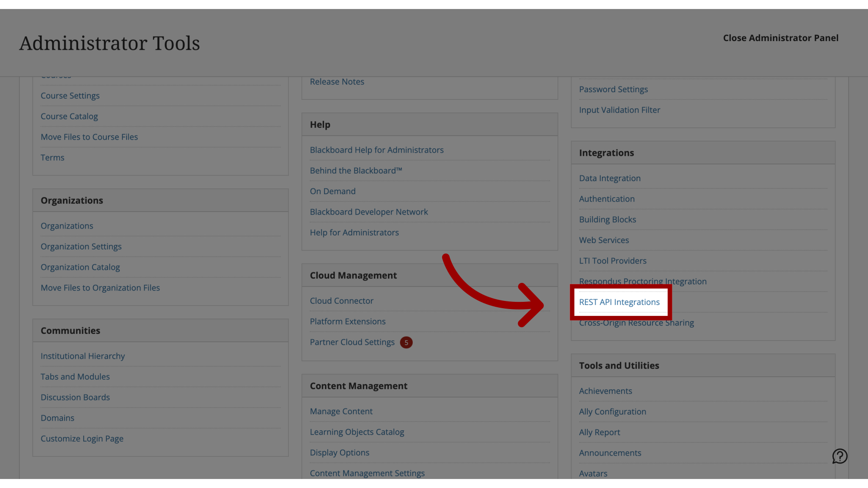Open Blackboard Developer Network

click(x=368, y=212)
